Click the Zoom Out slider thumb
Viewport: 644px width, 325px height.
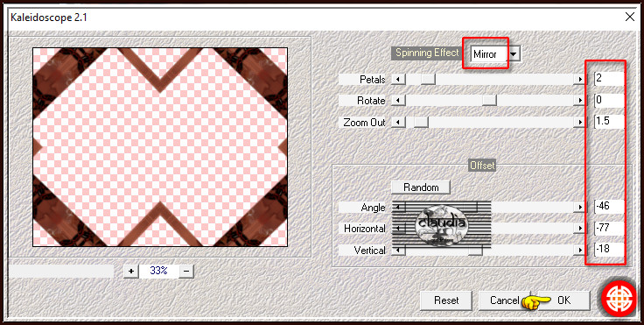(x=421, y=122)
